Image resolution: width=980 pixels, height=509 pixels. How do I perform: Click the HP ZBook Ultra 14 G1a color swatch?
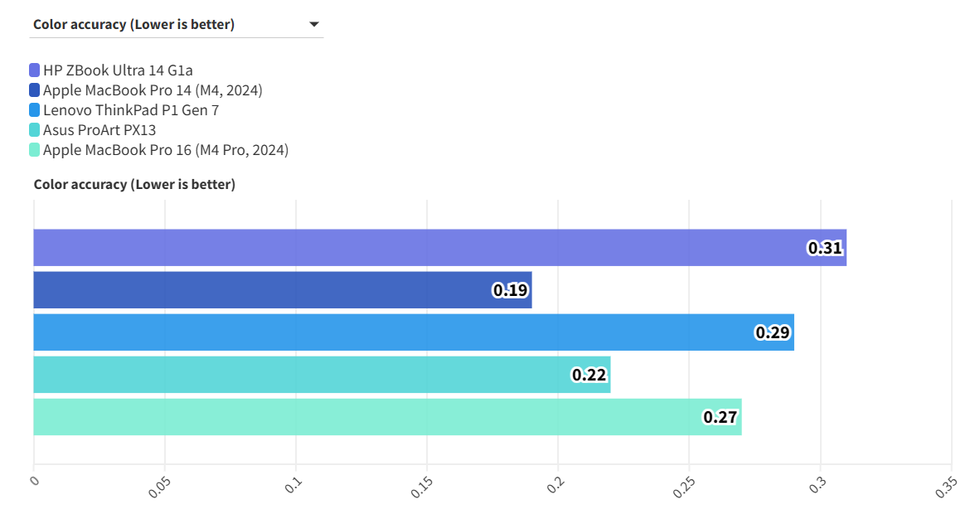point(34,70)
